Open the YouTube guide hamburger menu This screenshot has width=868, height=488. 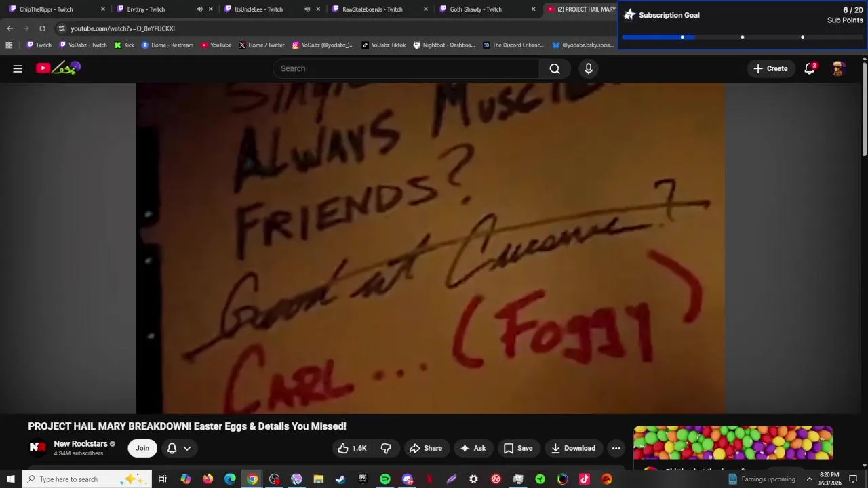(x=18, y=68)
